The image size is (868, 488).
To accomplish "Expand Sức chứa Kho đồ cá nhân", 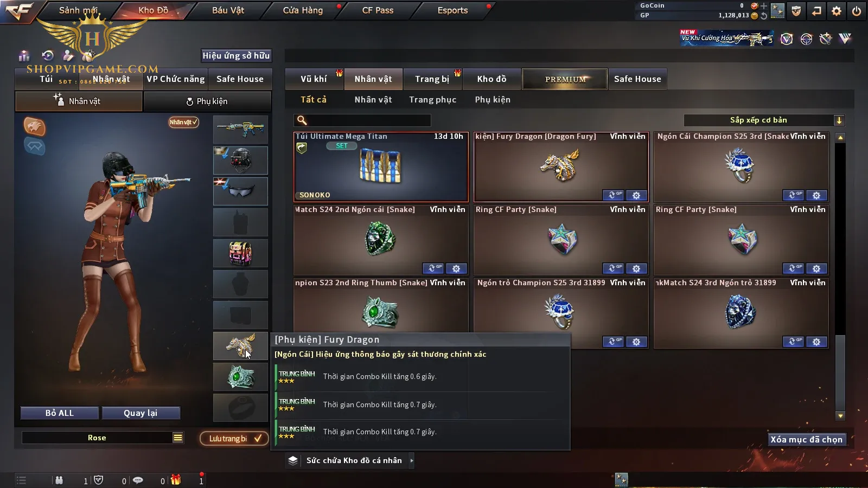I will click(350, 460).
